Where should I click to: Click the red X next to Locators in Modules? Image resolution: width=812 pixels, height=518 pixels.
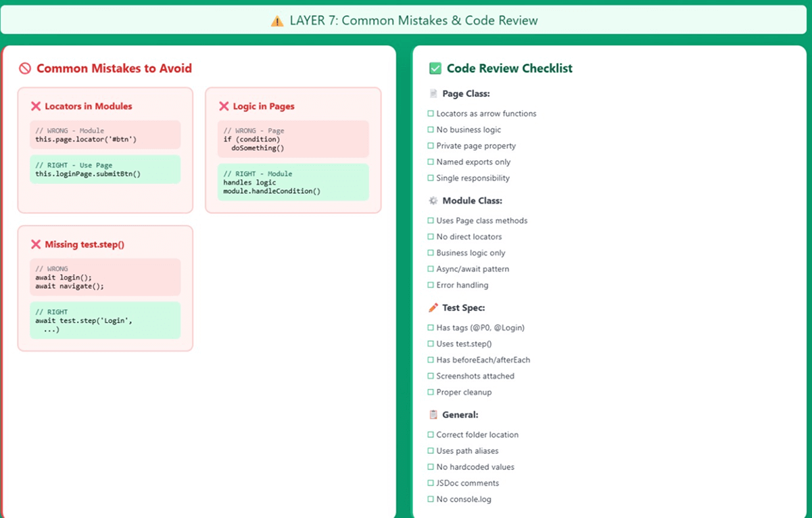(x=36, y=106)
